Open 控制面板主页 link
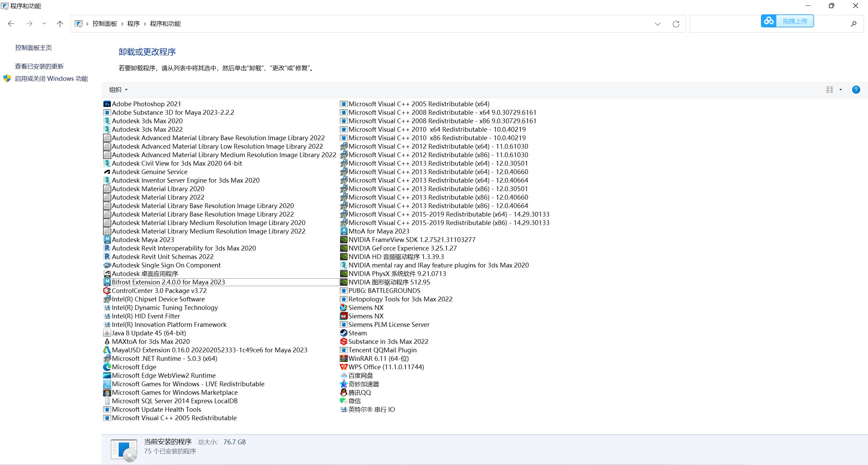The width and height of the screenshot is (868, 465). [34, 48]
